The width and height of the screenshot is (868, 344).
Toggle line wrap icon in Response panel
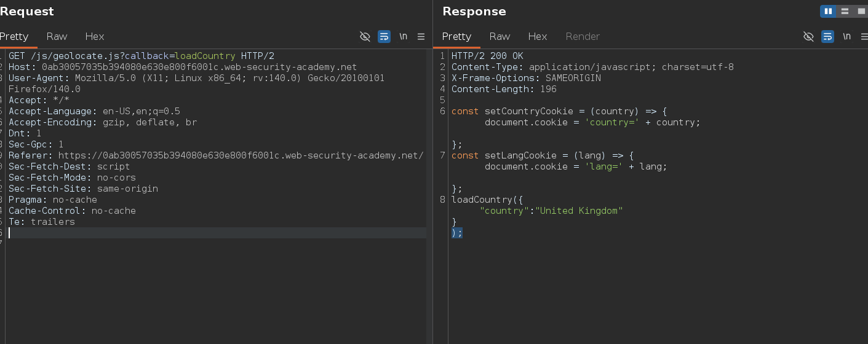tap(827, 36)
